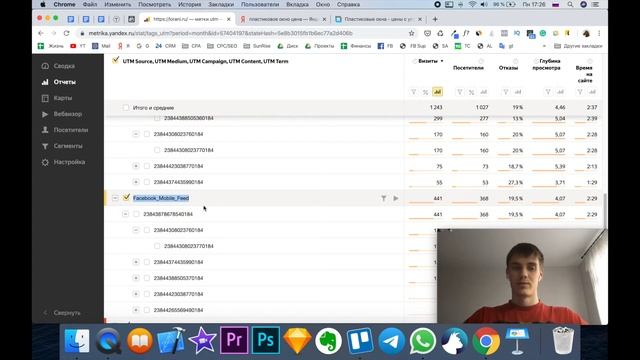Check checkbox of row with 75 visits

(147, 166)
